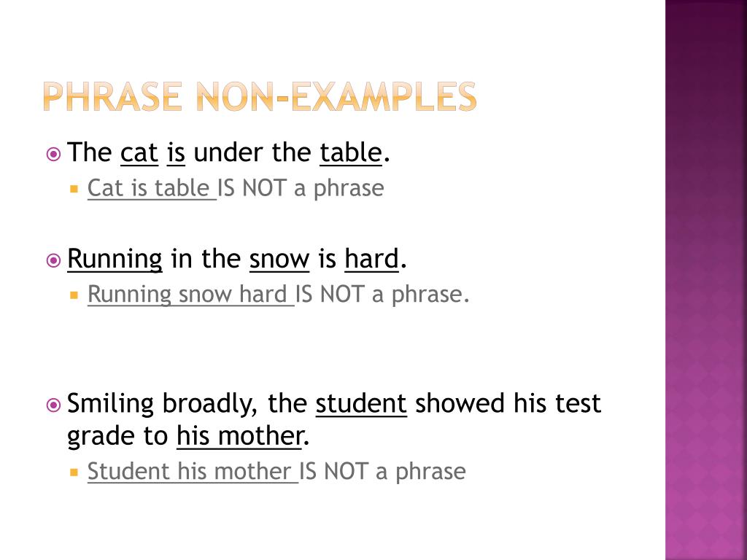Click the circular bullet before 'Smiling broadly'
Image resolution: width=747 pixels, height=560 pixels.
coord(53,405)
